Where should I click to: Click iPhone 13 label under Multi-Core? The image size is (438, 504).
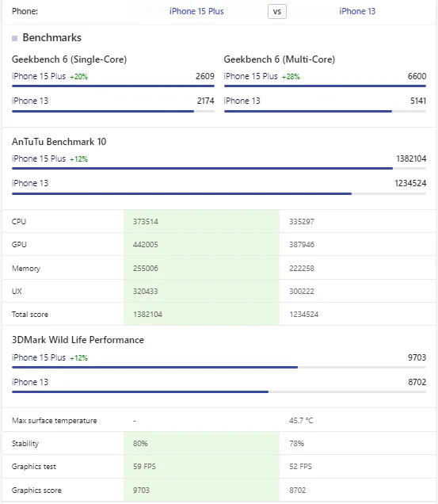(x=242, y=101)
